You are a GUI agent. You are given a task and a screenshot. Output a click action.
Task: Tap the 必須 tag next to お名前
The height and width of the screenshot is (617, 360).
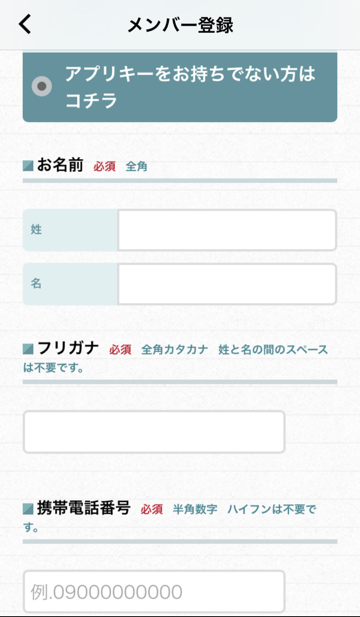(104, 167)
